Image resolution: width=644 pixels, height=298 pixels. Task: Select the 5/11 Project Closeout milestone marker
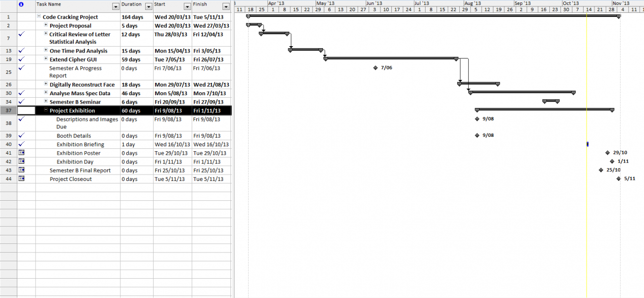[x=619, y=179]
